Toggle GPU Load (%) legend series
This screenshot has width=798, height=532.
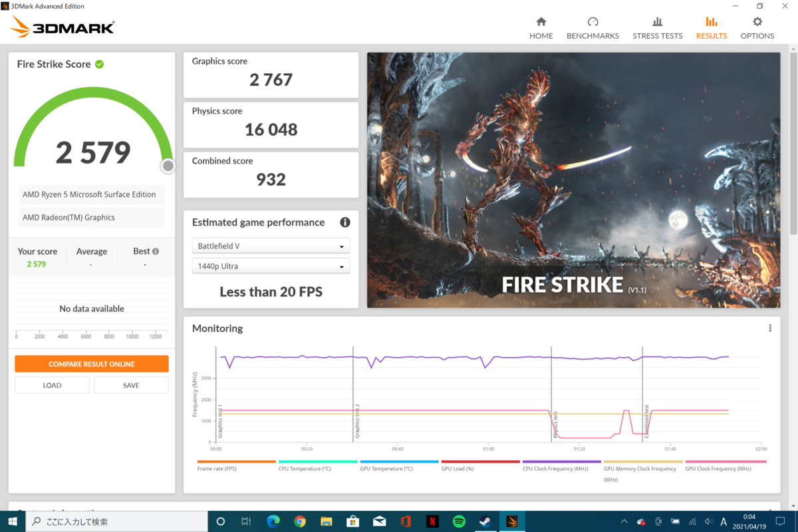coord(480,465)
